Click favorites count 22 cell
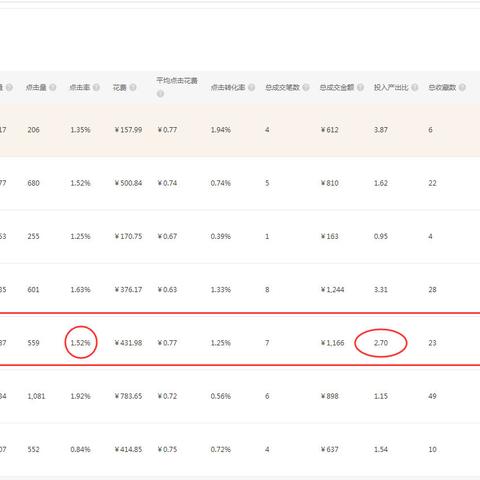Image resolution: width=480 pixels, height=480 pixels. 432,183
